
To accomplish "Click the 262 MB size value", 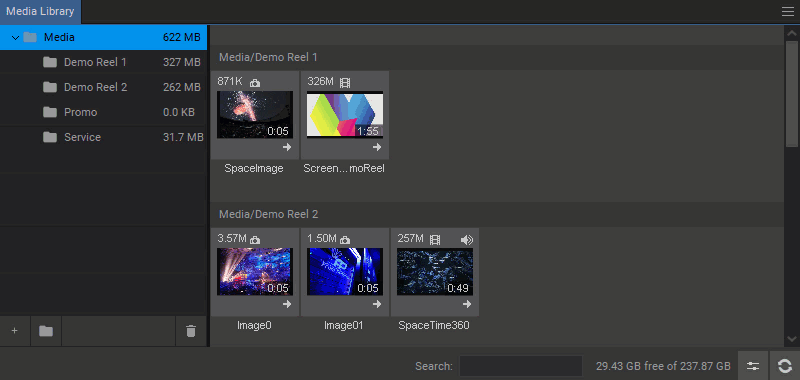I will click(182, 87).
